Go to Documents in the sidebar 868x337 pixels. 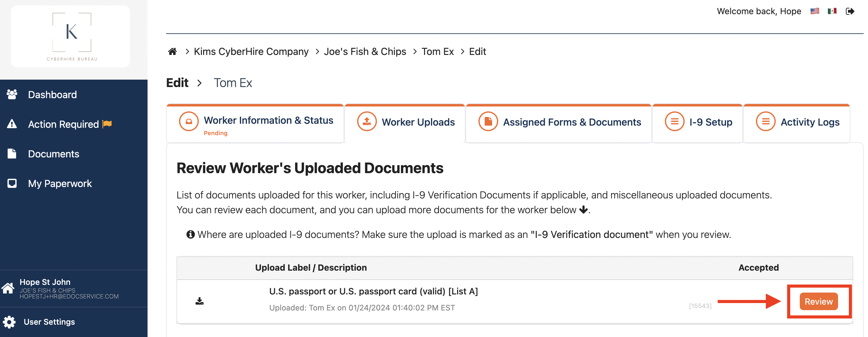[54, 154]
